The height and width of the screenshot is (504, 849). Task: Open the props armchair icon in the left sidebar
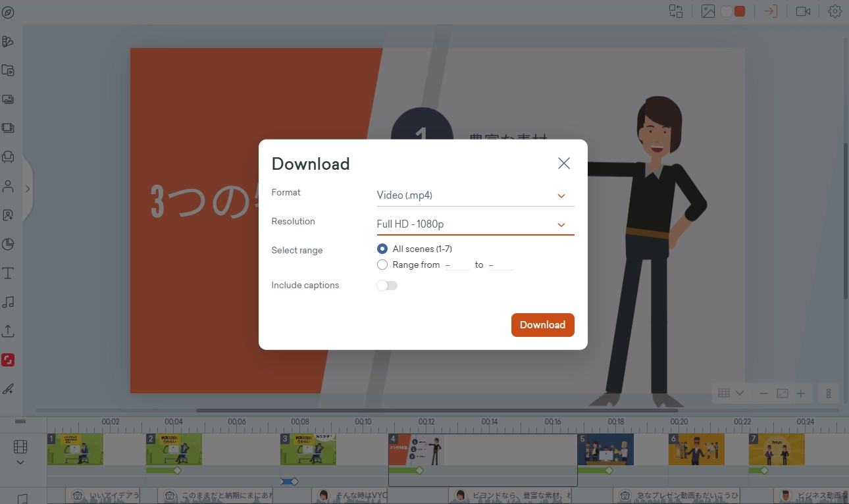point(8,157)
